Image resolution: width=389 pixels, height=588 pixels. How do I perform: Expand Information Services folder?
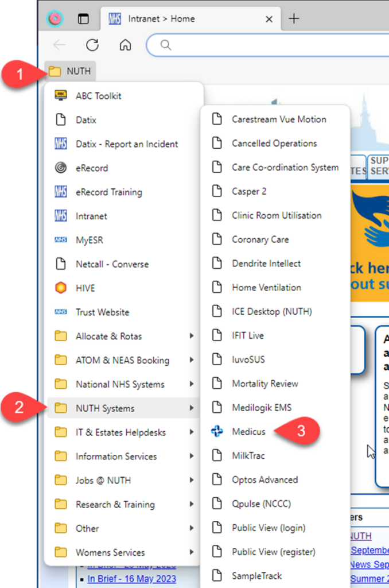(x=124, y=456)
